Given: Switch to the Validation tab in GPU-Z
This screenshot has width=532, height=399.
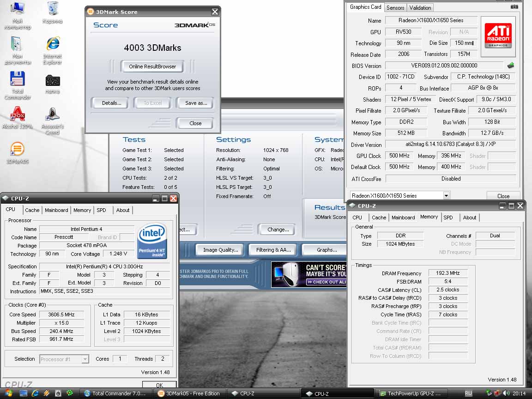Looking at the screenshot, I should (x=420, y=7).
